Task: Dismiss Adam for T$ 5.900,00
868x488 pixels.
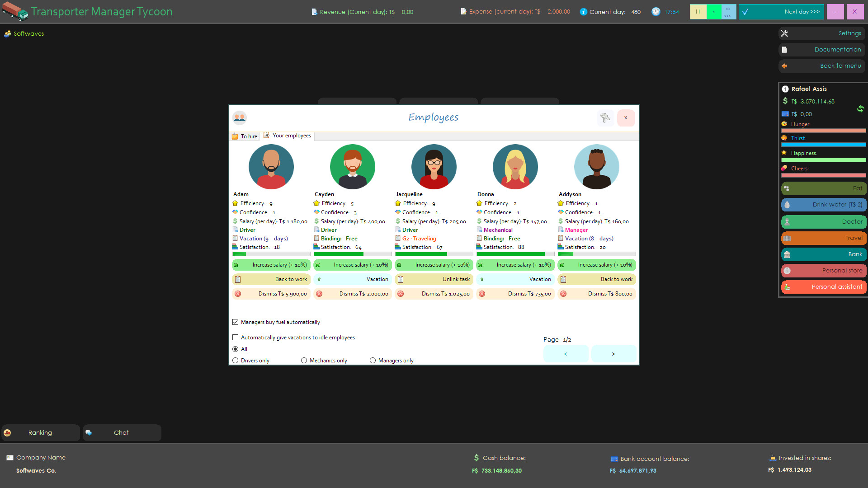Action: tap(271, 294)
